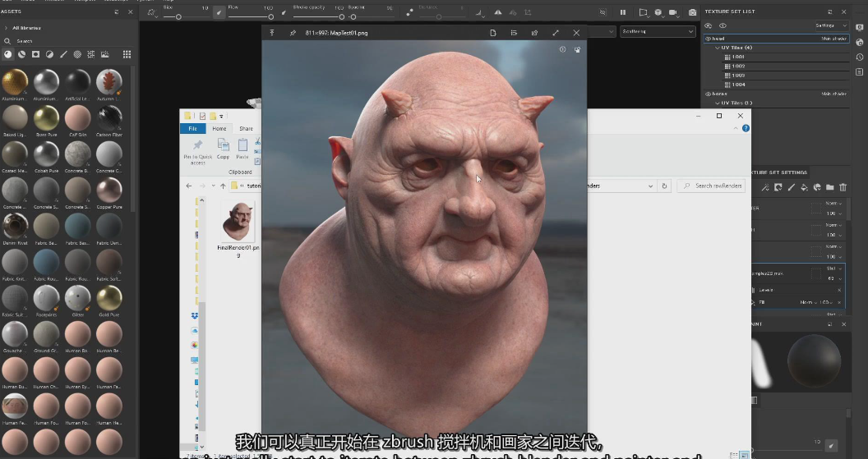Click the delete layer trash icon
Screen dimensions: 868x459
tap(843, 187)
